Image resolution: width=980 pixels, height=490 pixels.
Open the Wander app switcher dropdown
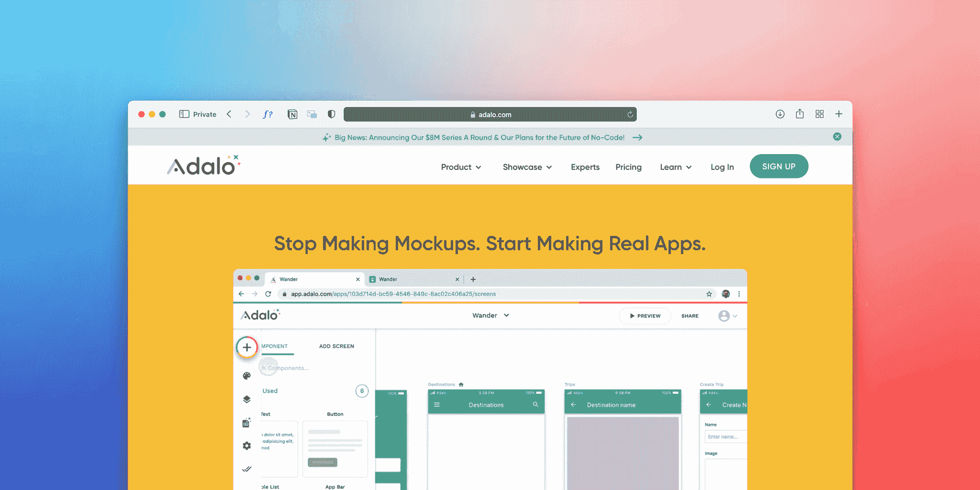point(490,315)
